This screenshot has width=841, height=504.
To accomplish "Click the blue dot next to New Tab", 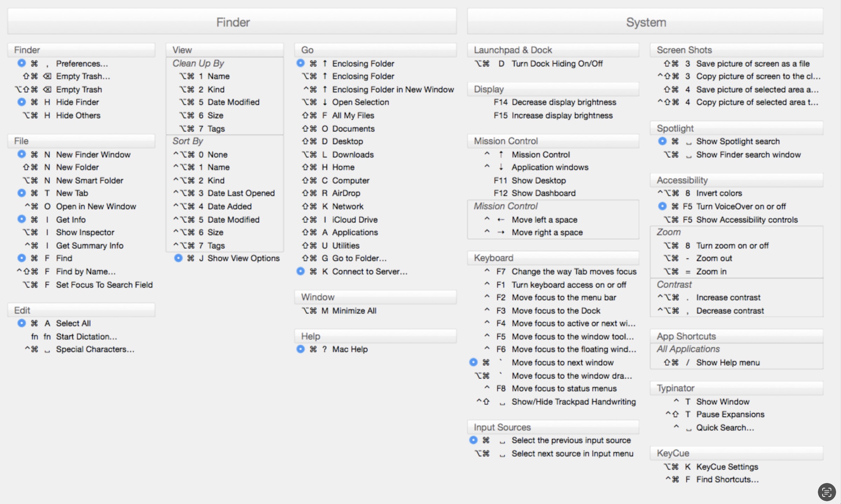I will (22, 193).
